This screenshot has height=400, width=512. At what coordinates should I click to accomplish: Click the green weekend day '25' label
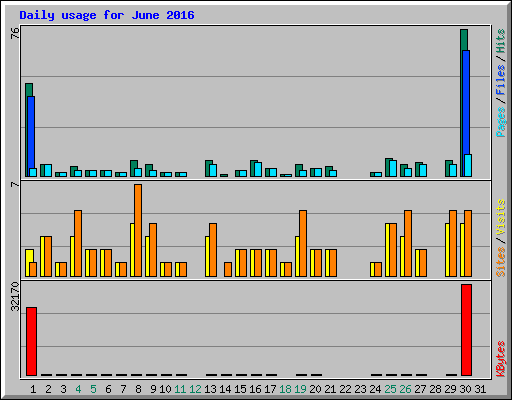coord(390,389)
